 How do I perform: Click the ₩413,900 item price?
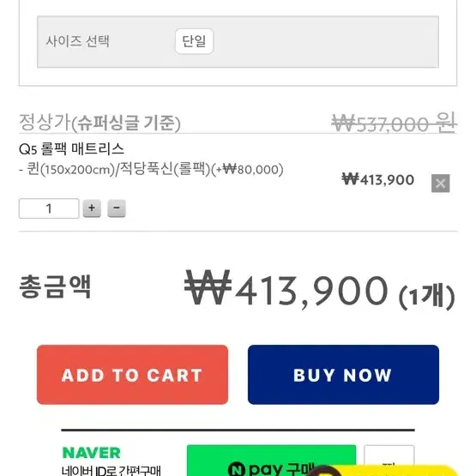point(378,179)
